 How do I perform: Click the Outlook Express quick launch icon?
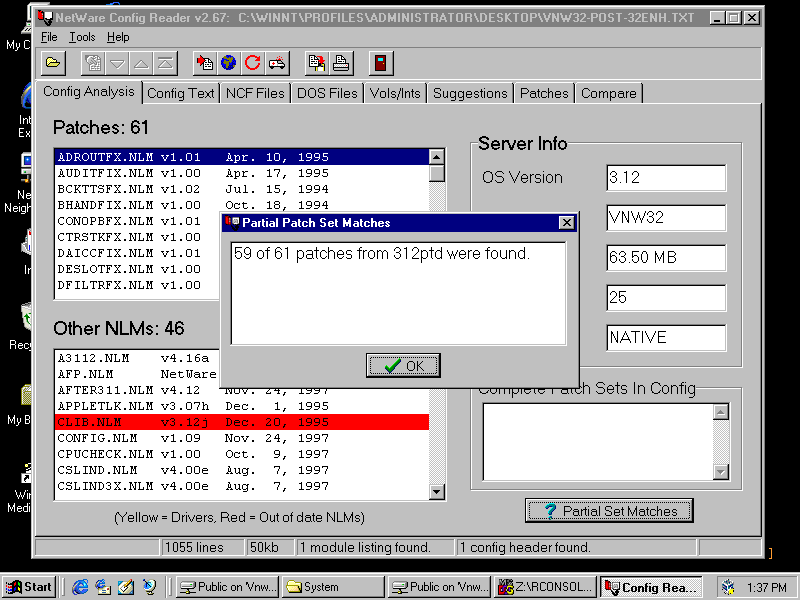(x=103, y=587)
